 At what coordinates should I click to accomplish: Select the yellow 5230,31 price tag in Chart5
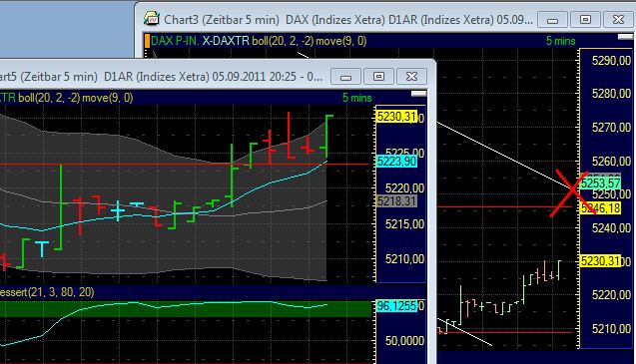tap(396, 117)
